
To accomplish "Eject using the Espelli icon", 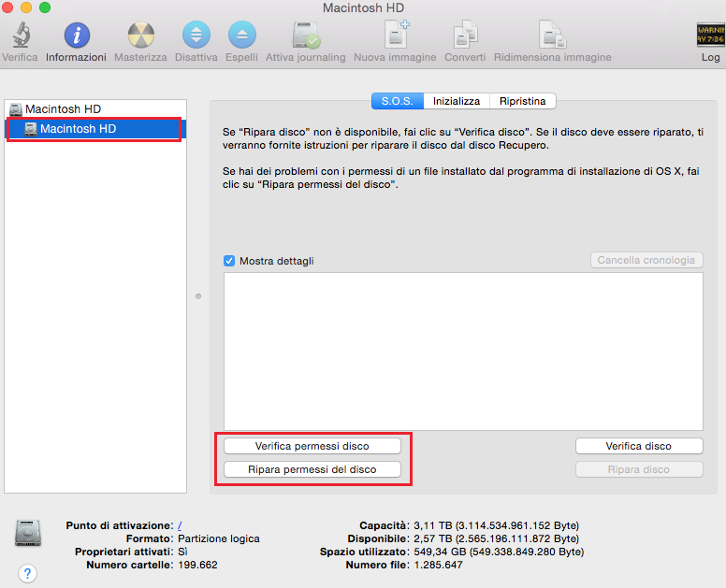I will (x=241, y=36).
